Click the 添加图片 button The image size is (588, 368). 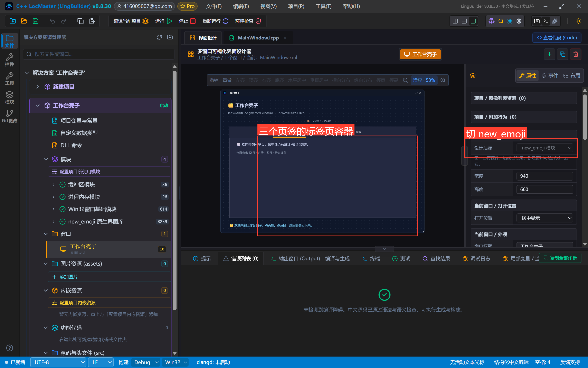[x=110, y=277]
